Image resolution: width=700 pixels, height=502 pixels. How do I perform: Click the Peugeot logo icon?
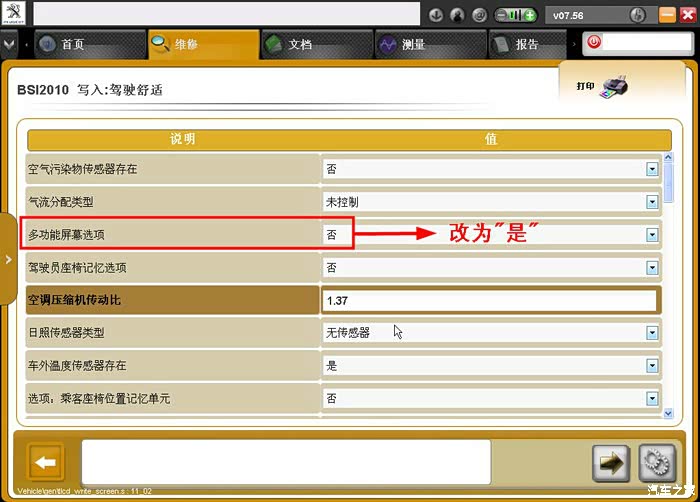14,13
